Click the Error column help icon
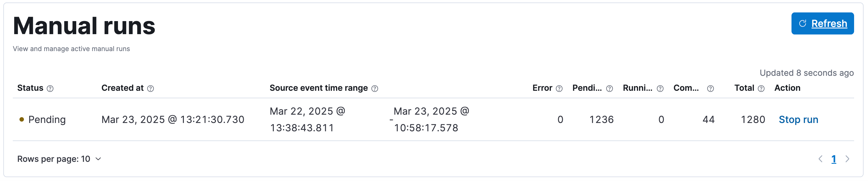The width and height of the screenshot is (868, 181). click(x=559, y=89)
